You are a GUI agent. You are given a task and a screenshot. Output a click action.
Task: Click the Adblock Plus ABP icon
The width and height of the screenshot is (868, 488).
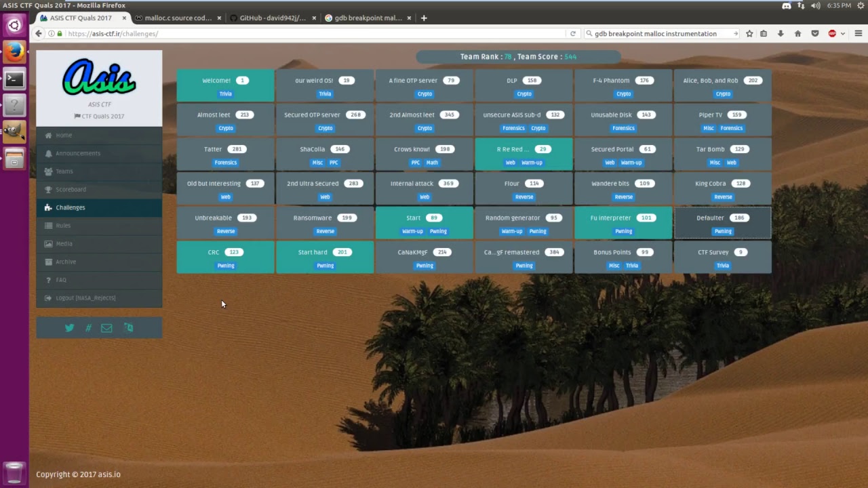832,33
